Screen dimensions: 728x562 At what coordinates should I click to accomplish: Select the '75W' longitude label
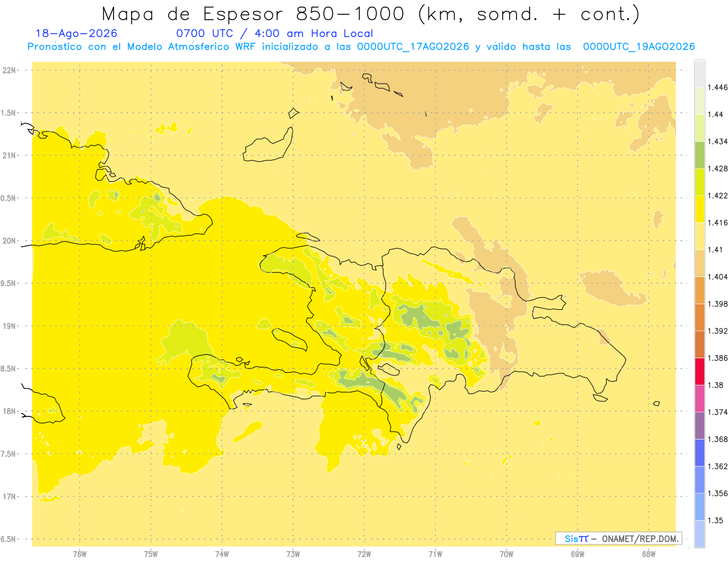pos(151,554)
